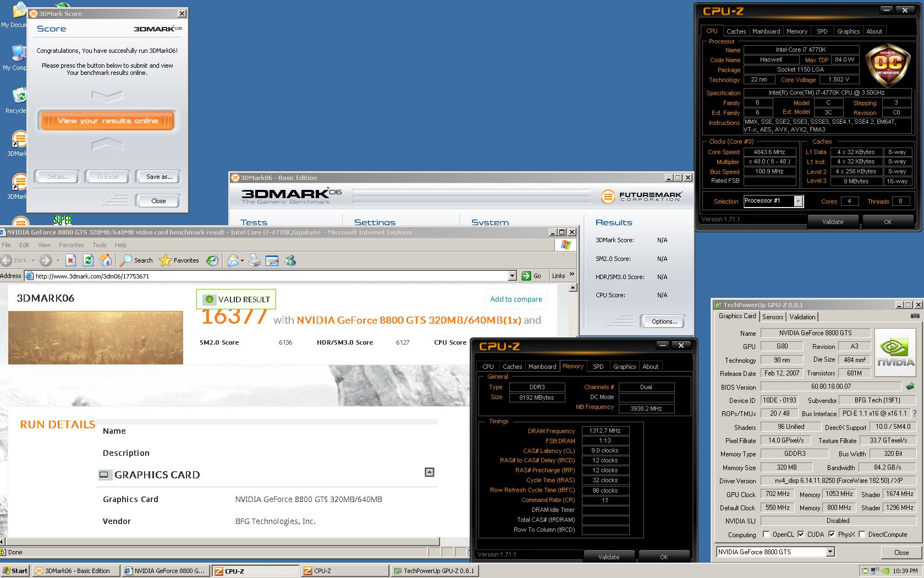Click the GPU-Z screenshot camera icon
Screen dimensions: 924x578
(x=915, y=316)
